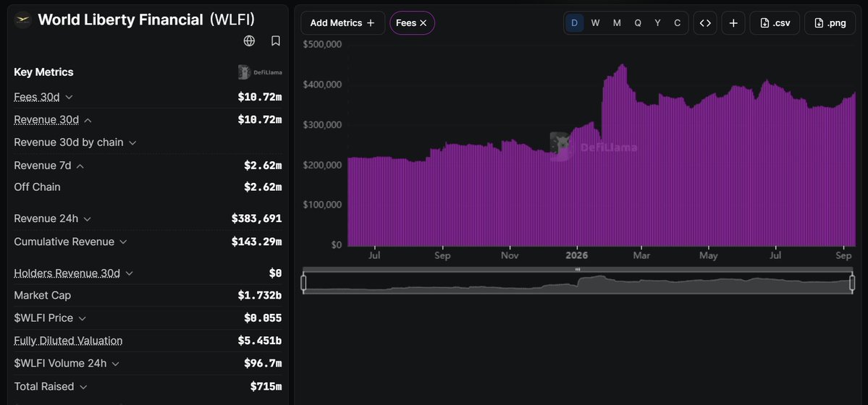Select Monthly chart grouping

click(617, 23)
